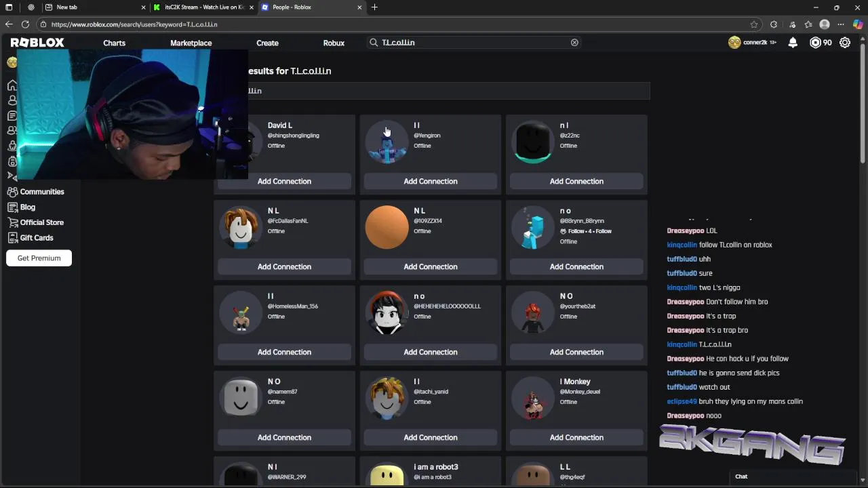Open the Official Store link
This screenshot has width=868, height=488.
pyautogui.click(x=42, y=222)
